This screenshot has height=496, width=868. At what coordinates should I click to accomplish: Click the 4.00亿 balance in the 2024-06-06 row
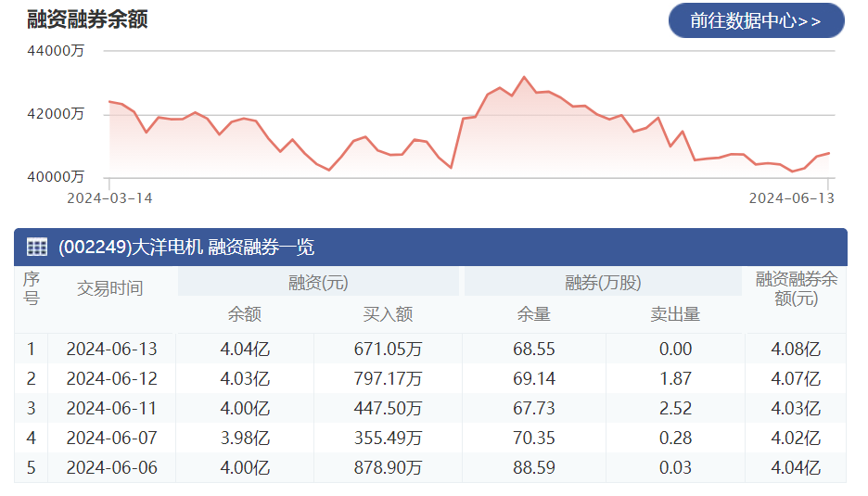tap(245, 468)
